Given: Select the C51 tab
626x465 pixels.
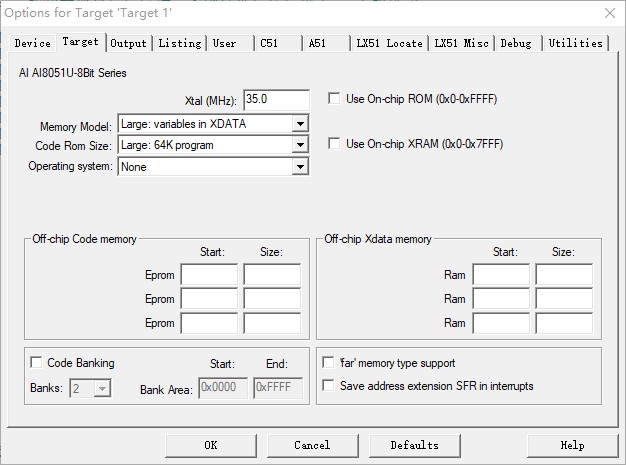Looking at the screenshot, I should coord(269,43).
